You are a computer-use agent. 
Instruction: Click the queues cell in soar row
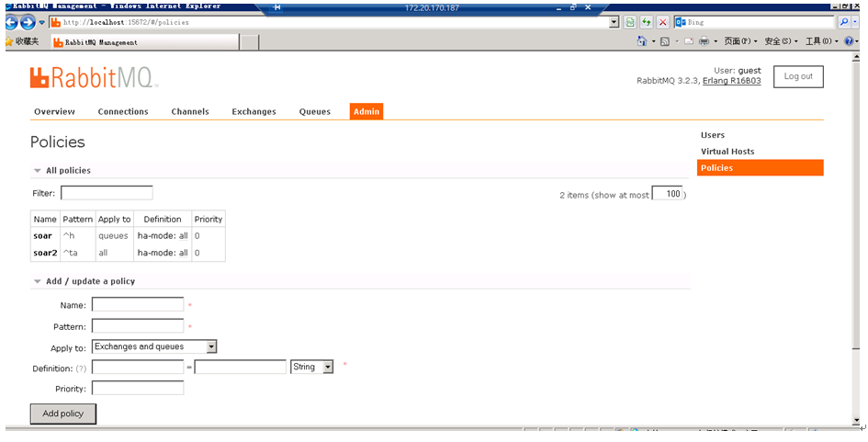tap(114, 236)
